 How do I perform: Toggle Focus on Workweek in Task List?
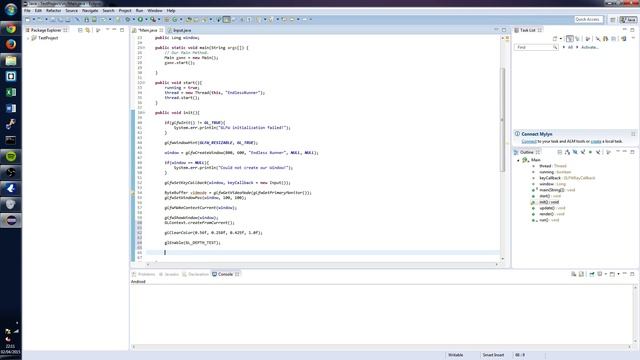tap(588, 39)
